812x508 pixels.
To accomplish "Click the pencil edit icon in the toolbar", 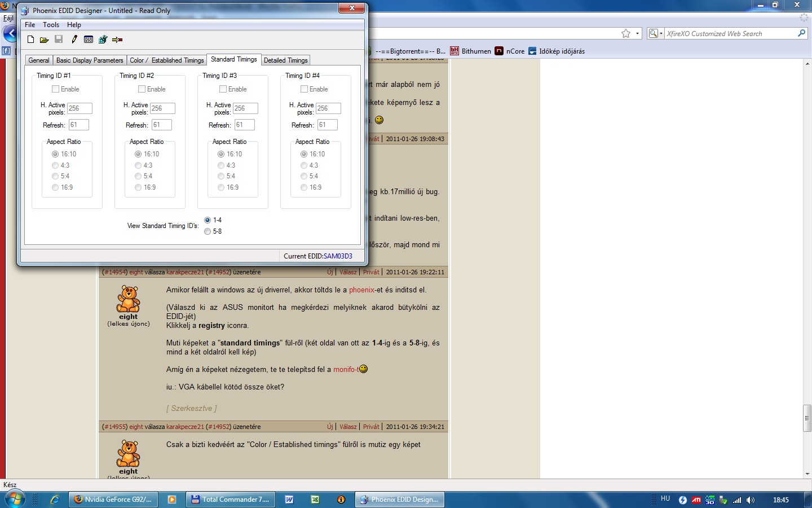I will click(x=74, y=40).
